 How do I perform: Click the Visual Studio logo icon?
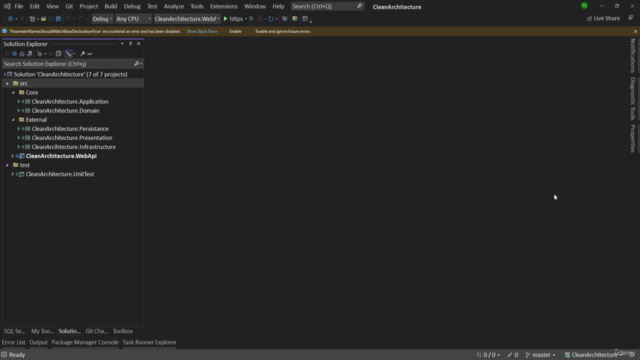pos(7,6)
